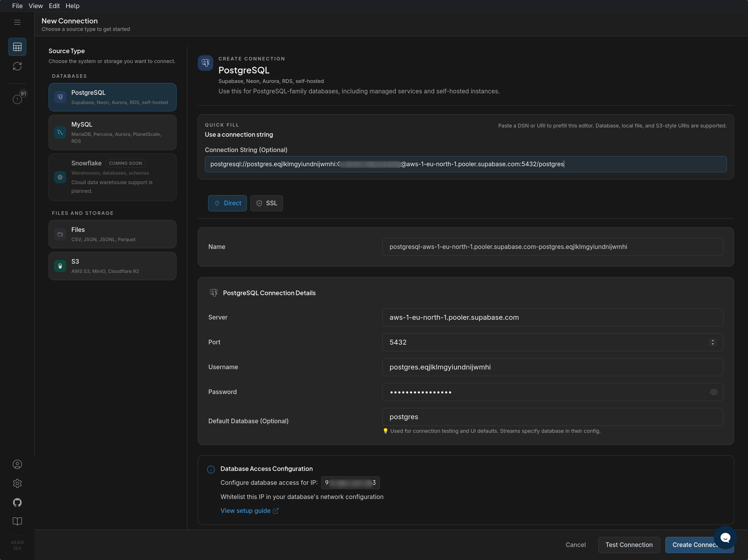Click the 'PostgreSQL Connection Details' heading
748x560 pixels.
(x=269, y=293)
